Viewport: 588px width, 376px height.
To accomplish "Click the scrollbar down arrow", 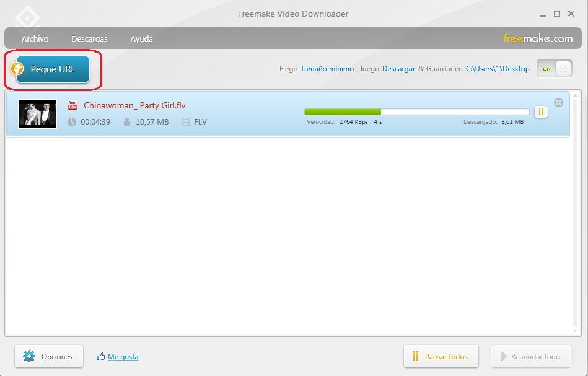I will coord(575,331).
